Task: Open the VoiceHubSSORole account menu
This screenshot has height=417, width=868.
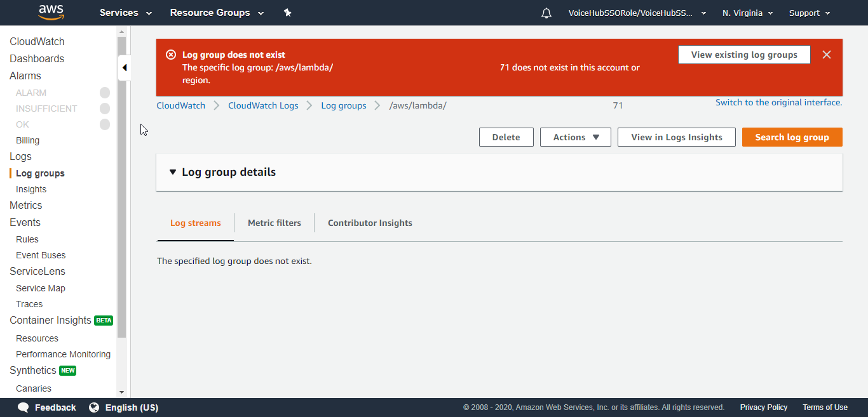Action: tap(637, 13)
